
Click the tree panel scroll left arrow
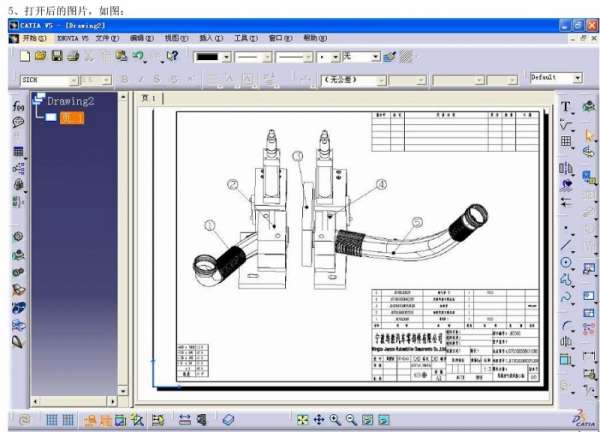click(x=36, y=401)
